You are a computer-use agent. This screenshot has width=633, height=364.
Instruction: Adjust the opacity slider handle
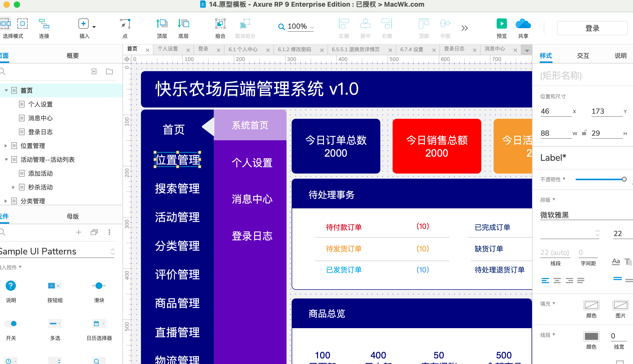pos(624,179)
